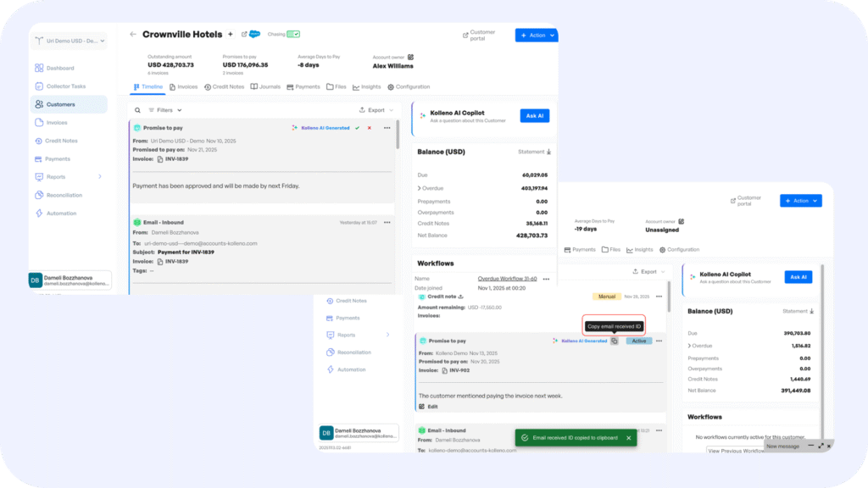Expand the Overdue balance row
868x488 pixels.
(419, 188)
